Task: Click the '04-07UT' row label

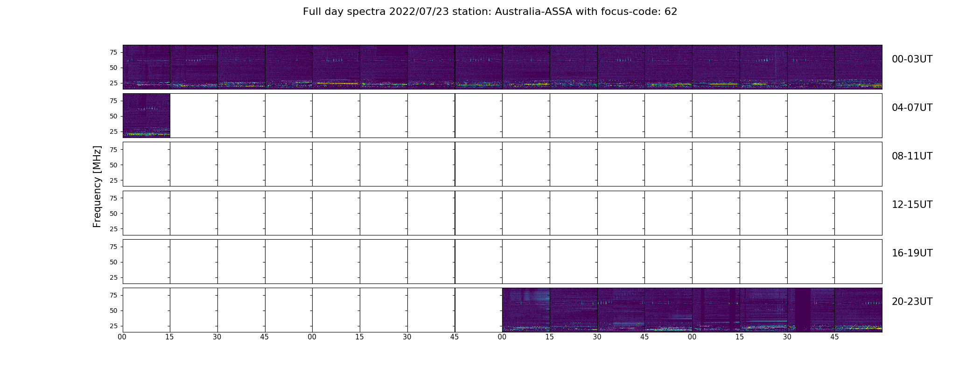Action: [912, 108]
